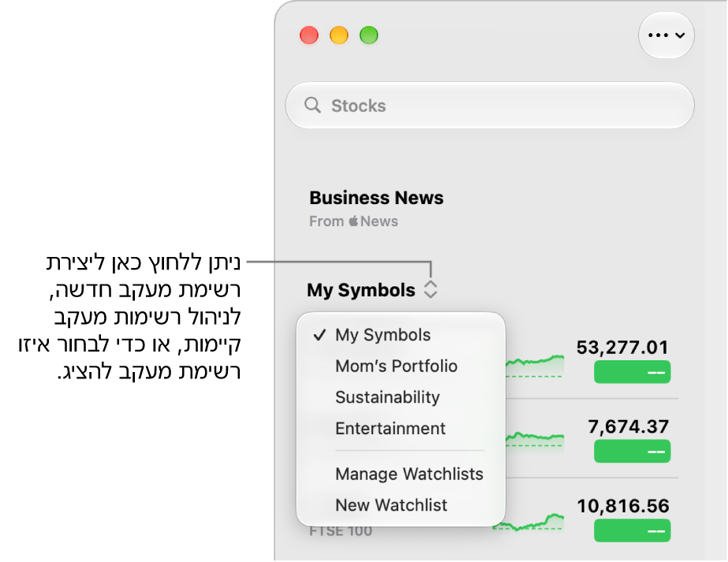Pick the Entertainment watchlist
This screenshot has height=562, width=728.
click(x=390, y=428)
